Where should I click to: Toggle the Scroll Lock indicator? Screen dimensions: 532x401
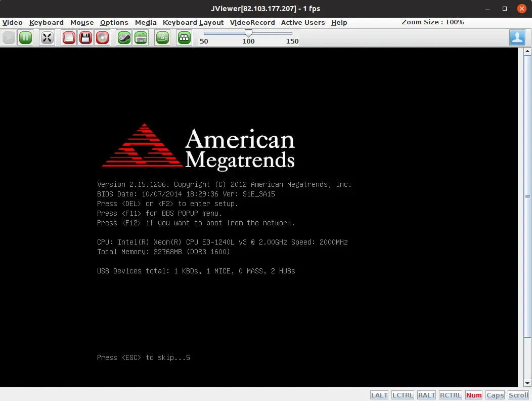[x=518, y=395]
